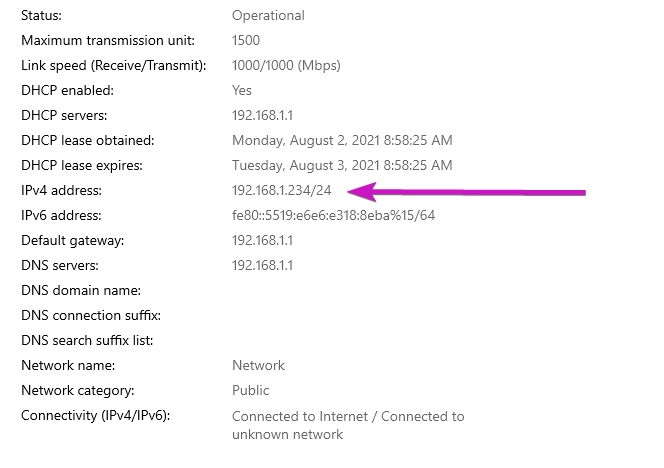Click the DHCP servers address 192.168.1.1
Viewport: 664px width, 468px height.
coord(263,116)
